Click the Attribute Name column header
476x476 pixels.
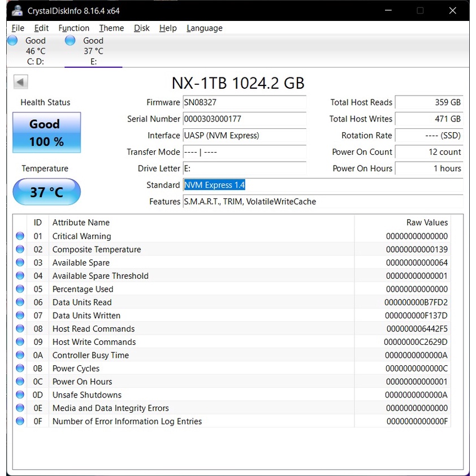[x=81, y=223]
